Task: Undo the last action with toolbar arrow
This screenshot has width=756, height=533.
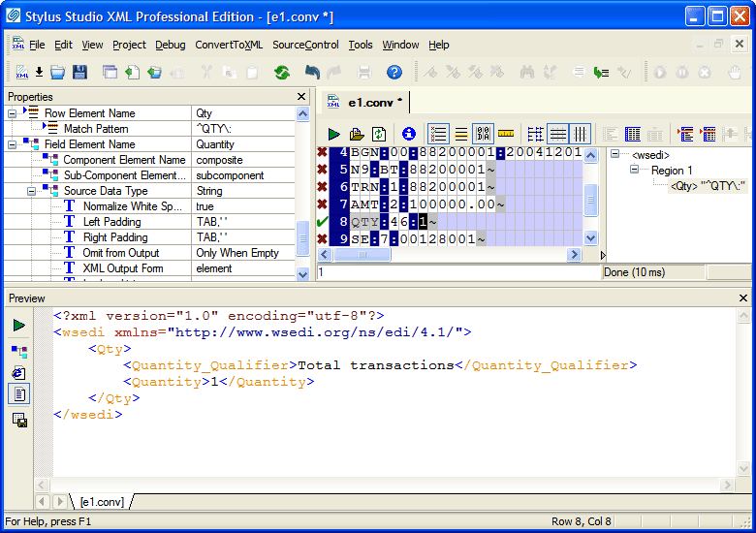Action: click(x=312, y=73)
